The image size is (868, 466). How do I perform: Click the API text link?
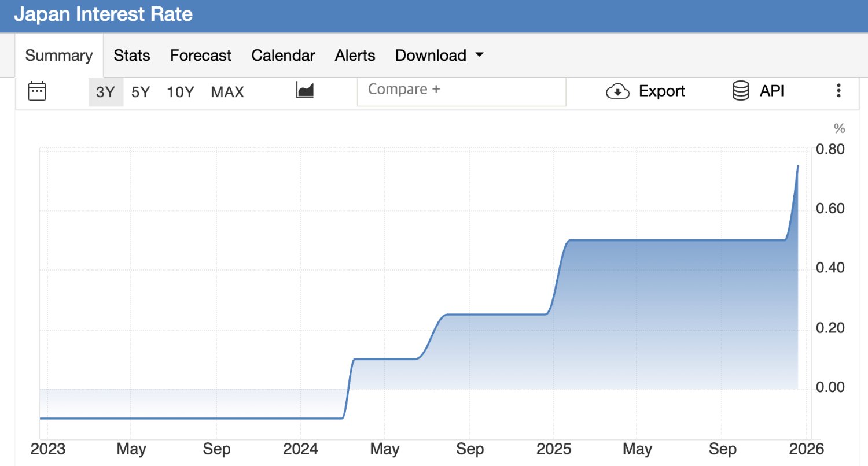click(772, 91)
